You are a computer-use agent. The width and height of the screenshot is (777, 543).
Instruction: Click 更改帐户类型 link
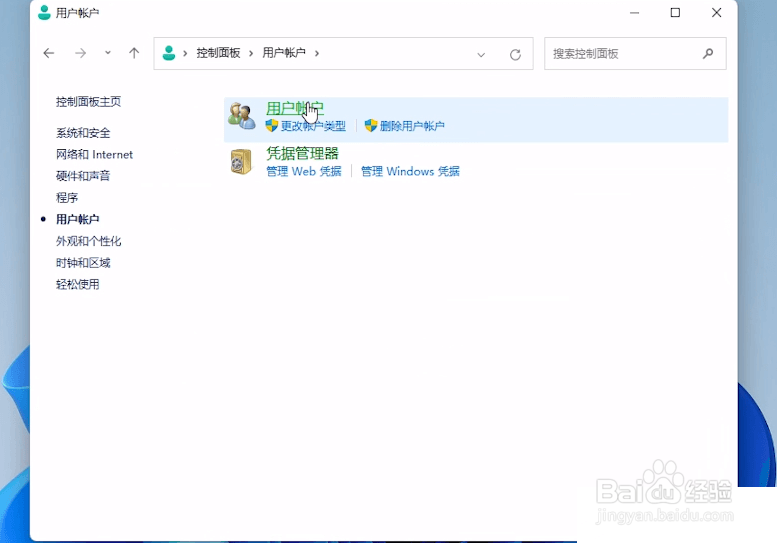(313, 126)
